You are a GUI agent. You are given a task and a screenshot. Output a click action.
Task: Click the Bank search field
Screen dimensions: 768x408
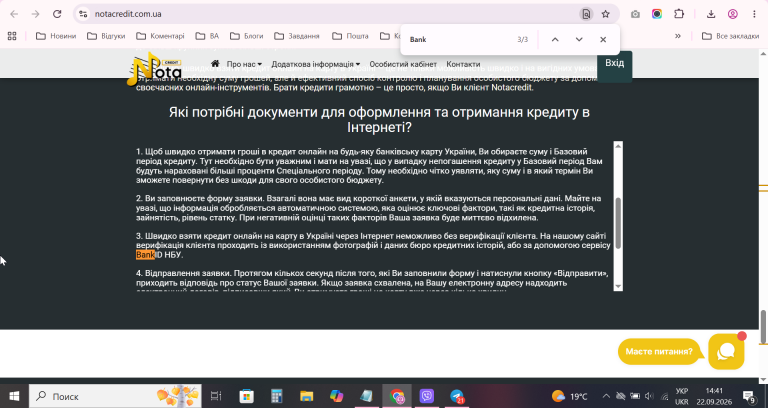460,40
